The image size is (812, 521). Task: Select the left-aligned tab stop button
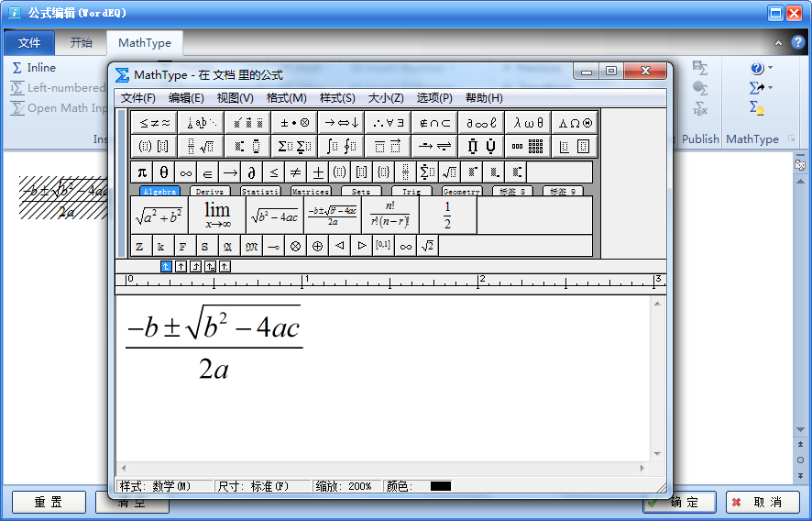pyautogui.click(x=166, y=266)
